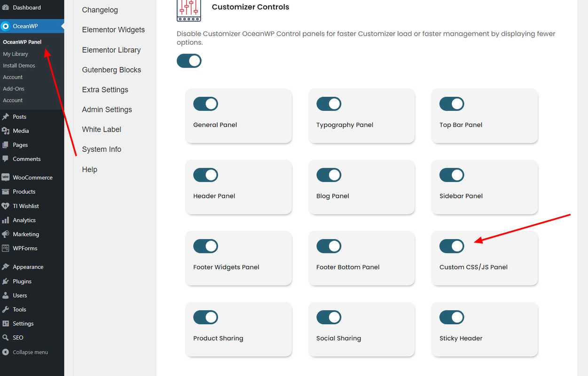The width and height of the screenshot is (588, 376).
Task: Open the Plugins menu label
Action: point(22,281)
